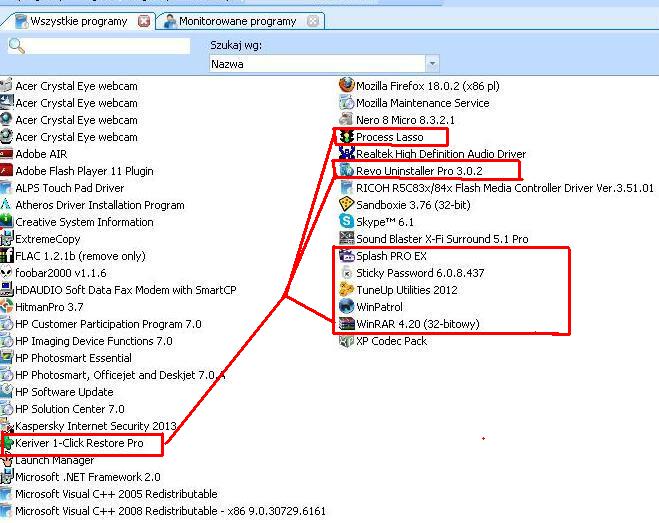Click the foobar2000 alien icon

pos(6,273)
